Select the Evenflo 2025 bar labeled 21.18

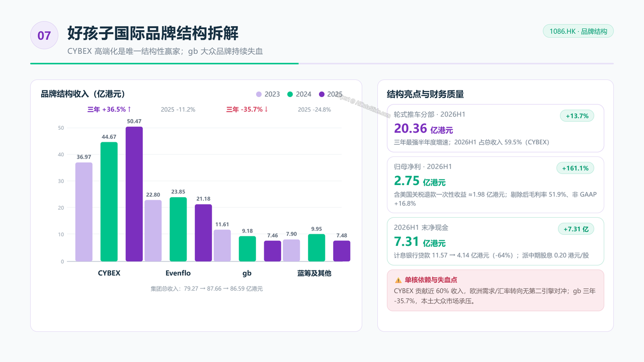click(203, 233)
